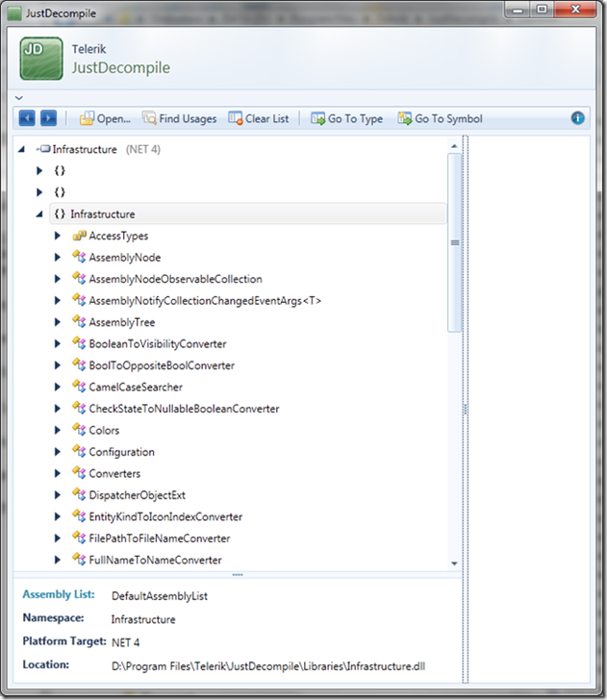
Task: Select AssemblyNodeObservableCollection tree item
Action: pyautogui.click(x=175, y=280)
